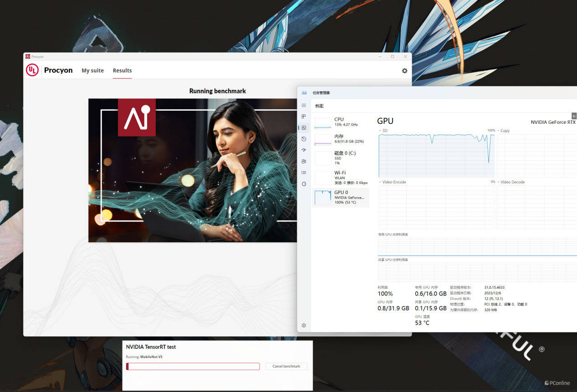Click the UL Procyon logo
This screenshot has width=577, height=392.
tap(49, 70)
